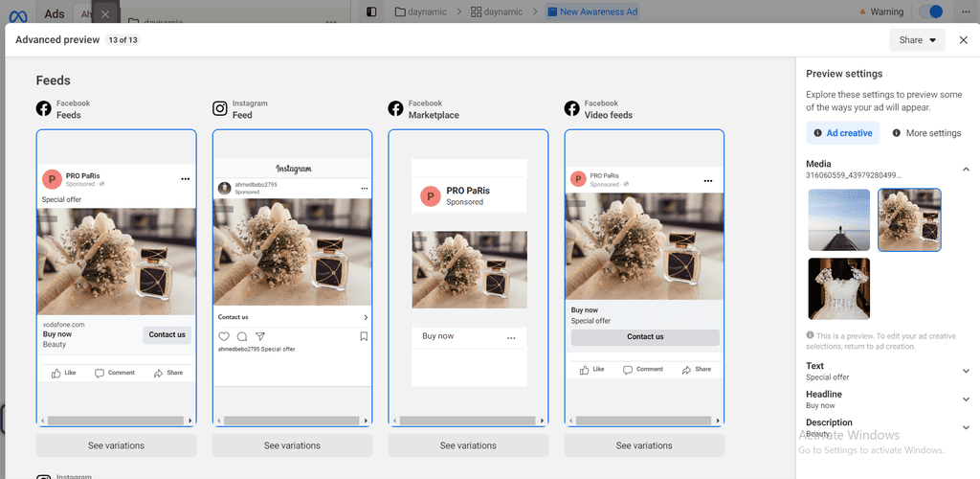Open the Share dropdown button

[x=917, y=40]
